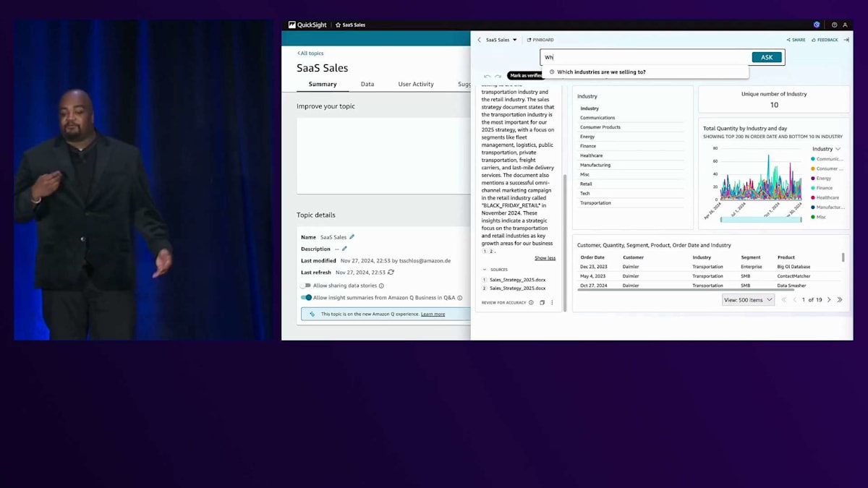This screenshot has width=868, height=488.
Task: Collapse the Sources section
Action: pyautogui.click(x=485, y=270)
